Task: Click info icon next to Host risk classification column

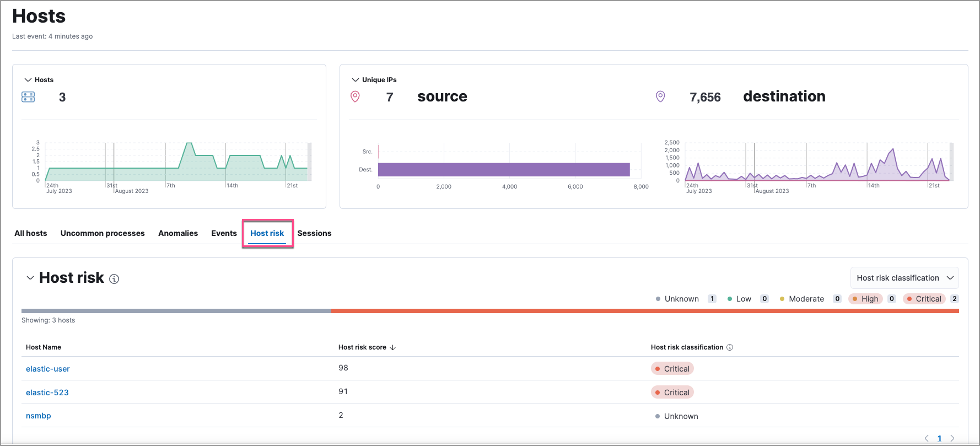Action: click(x=730, y=347)
